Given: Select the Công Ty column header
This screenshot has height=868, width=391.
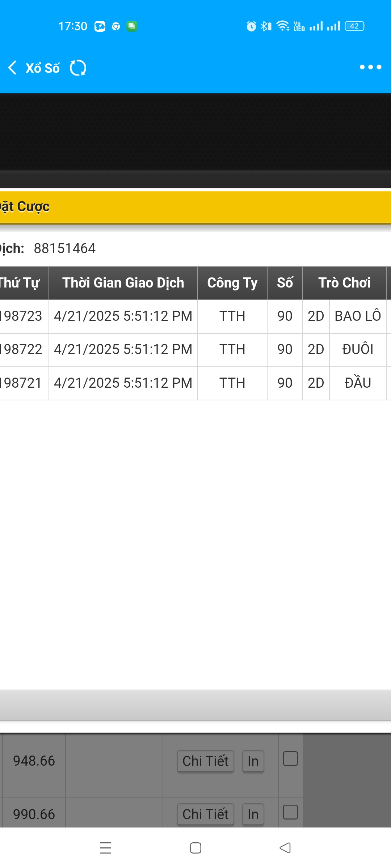Looking at the screenshot, I should click(x=232, y=283).
